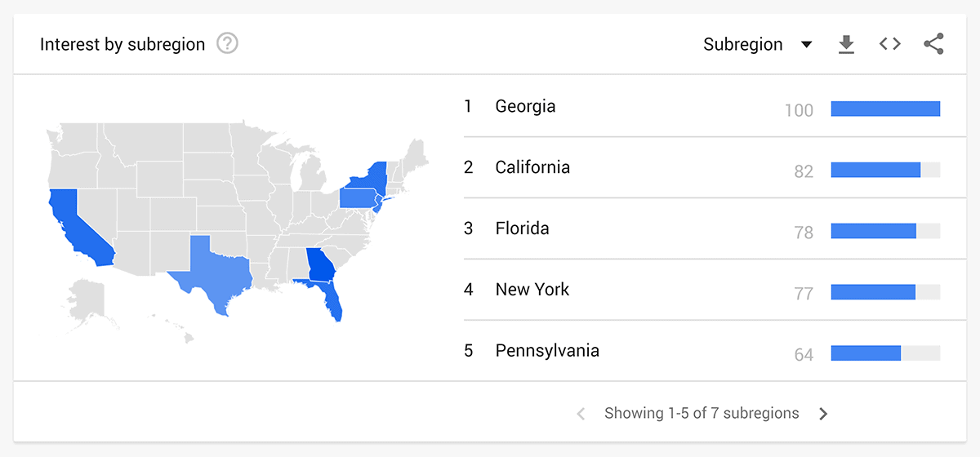Click Georgia's interest bar showing 100
The height and width of the screenshot is (457, 980).
point(886,109)
